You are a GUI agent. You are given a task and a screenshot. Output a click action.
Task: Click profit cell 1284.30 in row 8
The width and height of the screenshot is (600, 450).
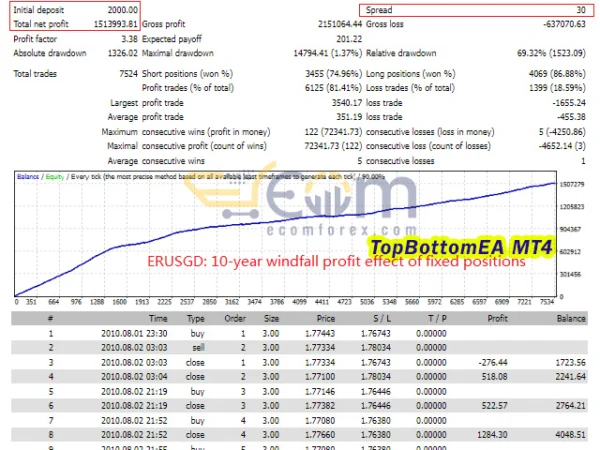point(492,435)
